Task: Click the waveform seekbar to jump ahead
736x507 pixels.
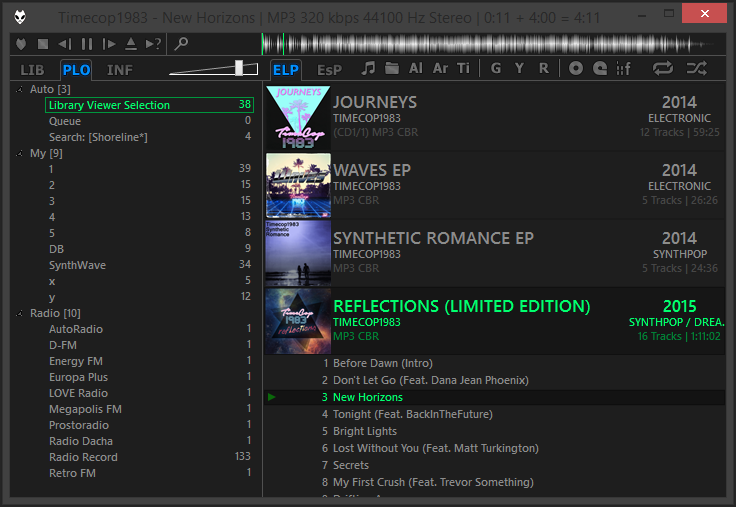Action: coord(493,44)
